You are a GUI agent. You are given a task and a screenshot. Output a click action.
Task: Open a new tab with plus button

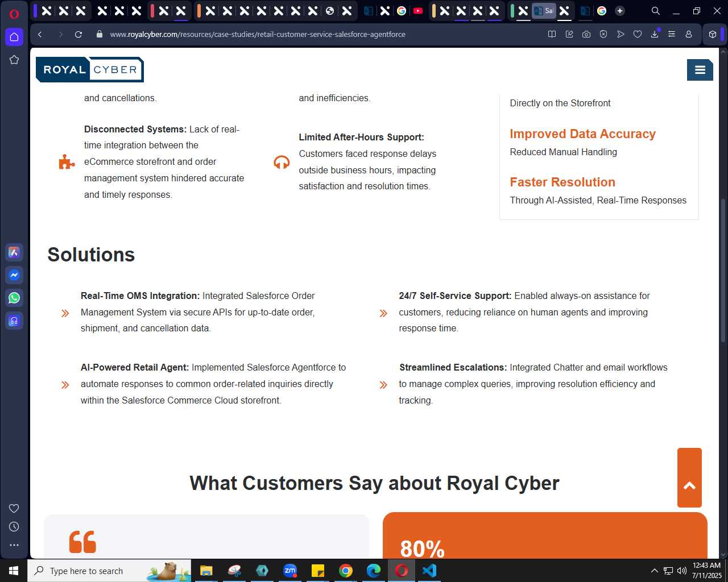point(620,11)
